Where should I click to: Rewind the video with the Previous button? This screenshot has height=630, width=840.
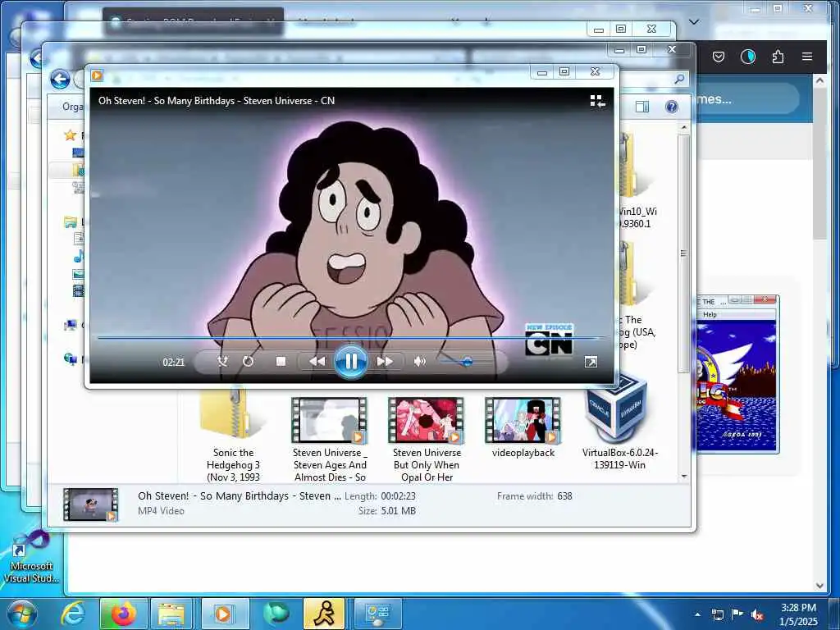coord(317,362)
